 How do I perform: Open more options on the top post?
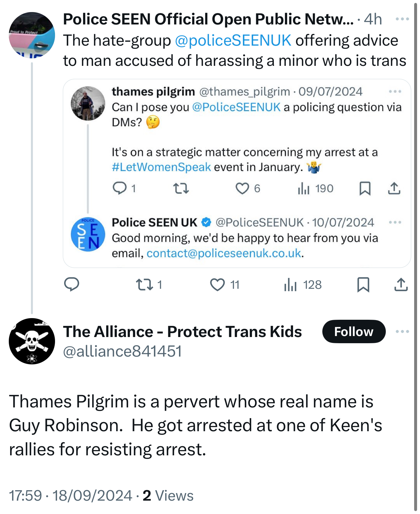[402, 19]
